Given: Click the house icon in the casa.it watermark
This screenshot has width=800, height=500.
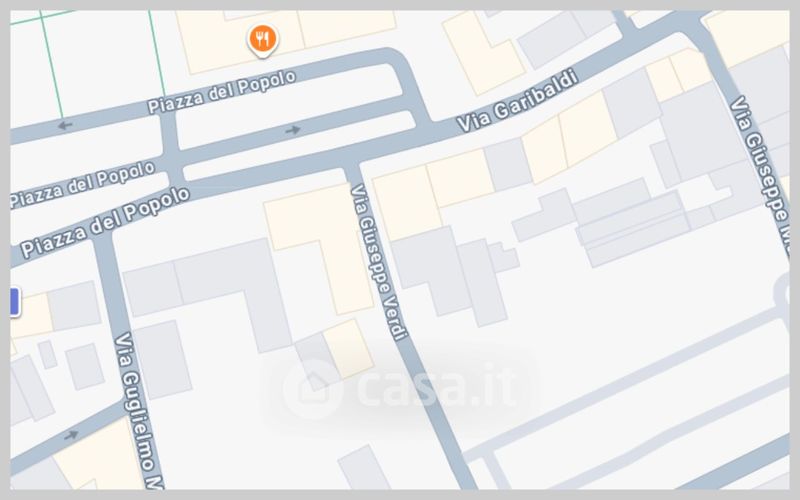Looking at the screenshot, I should click(311, 389).
